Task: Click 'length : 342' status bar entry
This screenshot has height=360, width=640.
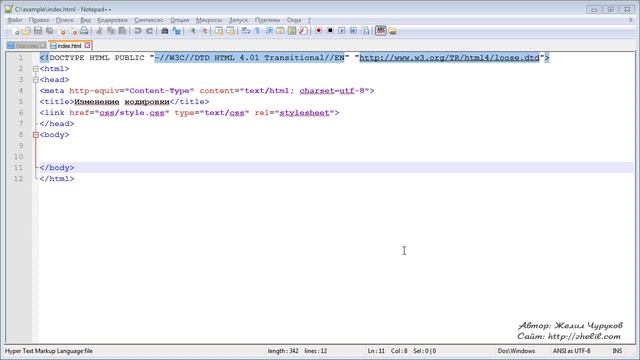Action: coord(283,351)
